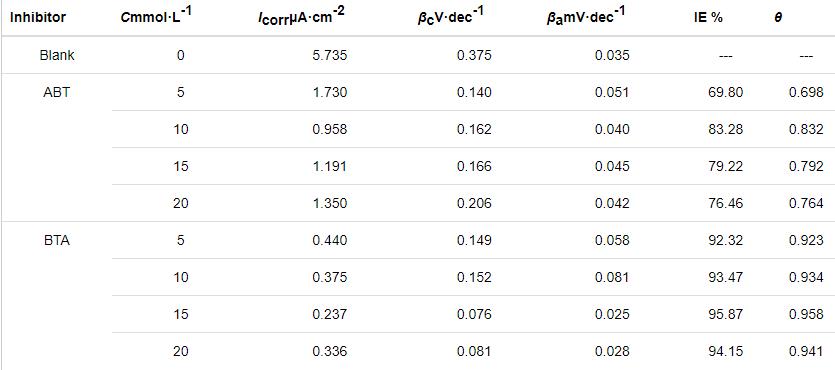Select the BTA inhibitor label
This screenshot has width=835, height=370.
[x=57, y=240]
